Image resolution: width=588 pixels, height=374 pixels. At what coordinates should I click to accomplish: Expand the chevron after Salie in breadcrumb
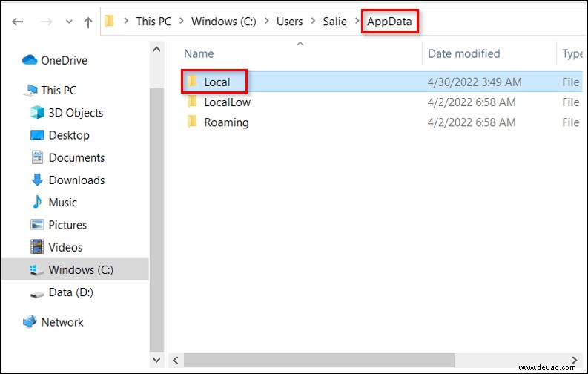tap(357, 21)
